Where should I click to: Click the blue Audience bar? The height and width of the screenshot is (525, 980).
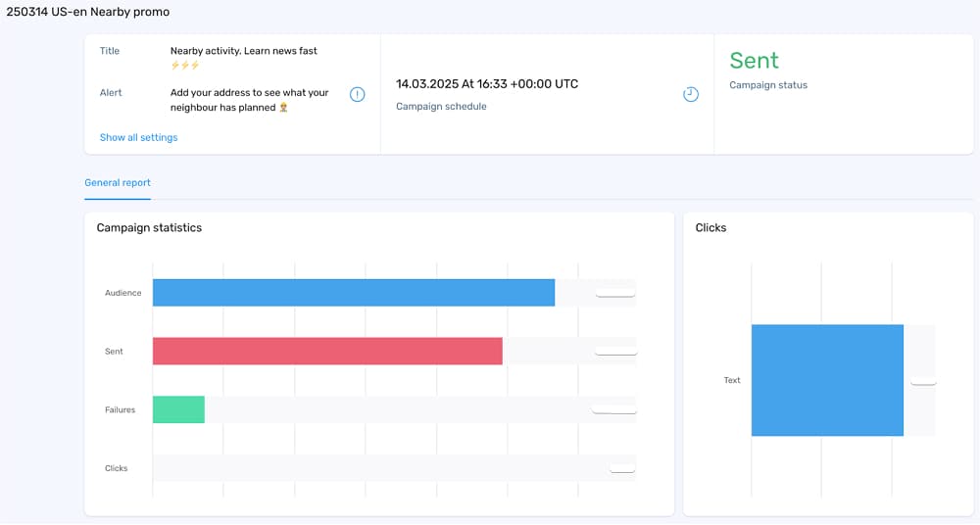click(x=353, y=293)
